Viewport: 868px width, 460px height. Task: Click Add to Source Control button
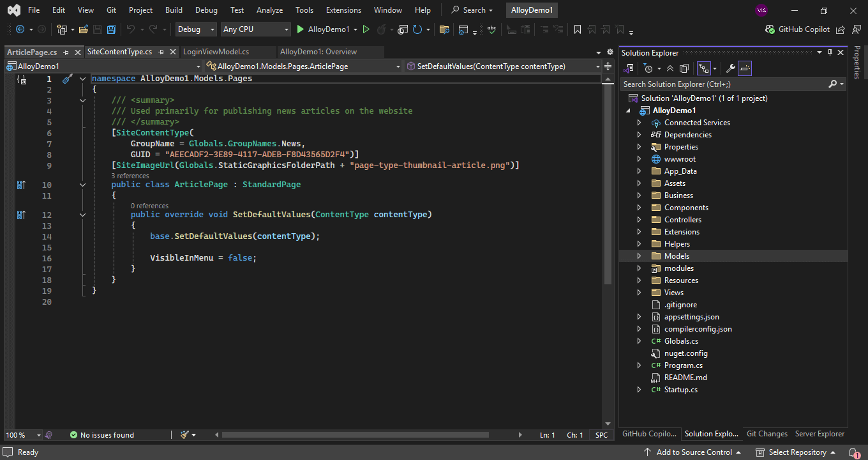(694, 452)
